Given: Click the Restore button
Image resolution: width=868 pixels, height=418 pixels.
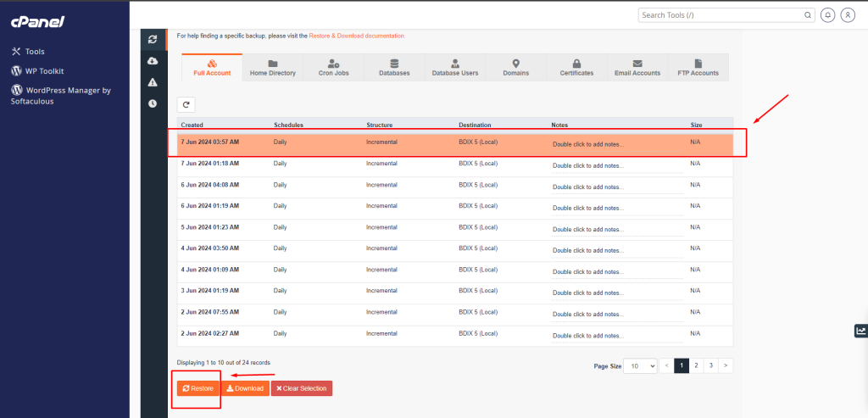Looking at the screenshot, I should point(198,388).
